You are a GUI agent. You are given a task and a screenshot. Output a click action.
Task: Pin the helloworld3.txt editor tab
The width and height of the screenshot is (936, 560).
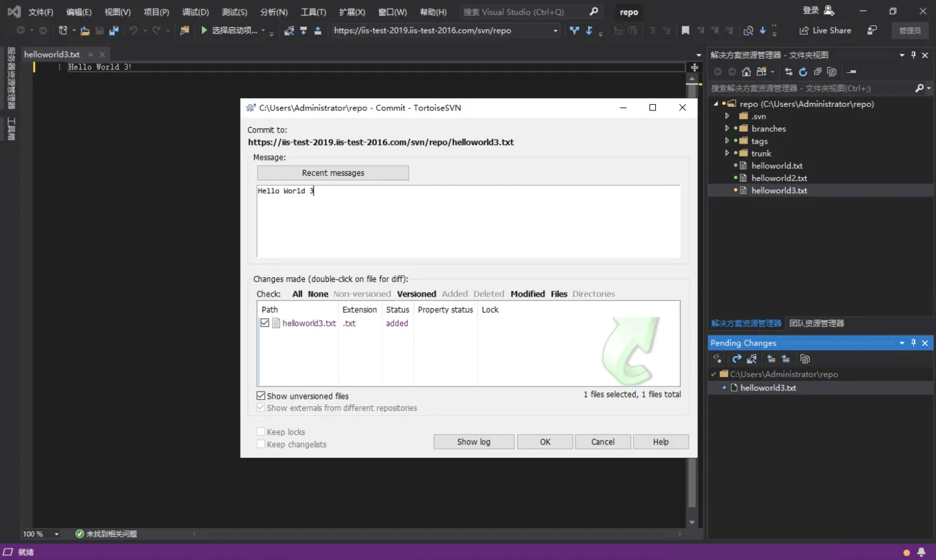90,55
